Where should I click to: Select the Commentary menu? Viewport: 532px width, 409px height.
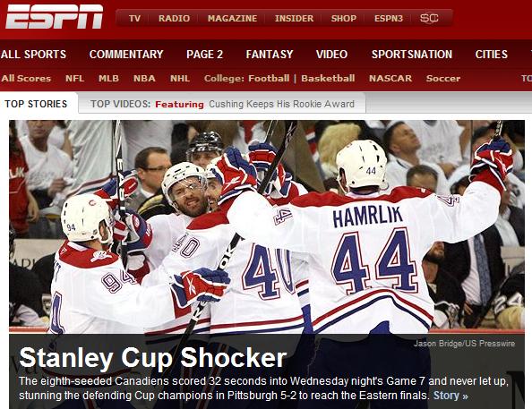pyautogui.click(x=126, y=55)
